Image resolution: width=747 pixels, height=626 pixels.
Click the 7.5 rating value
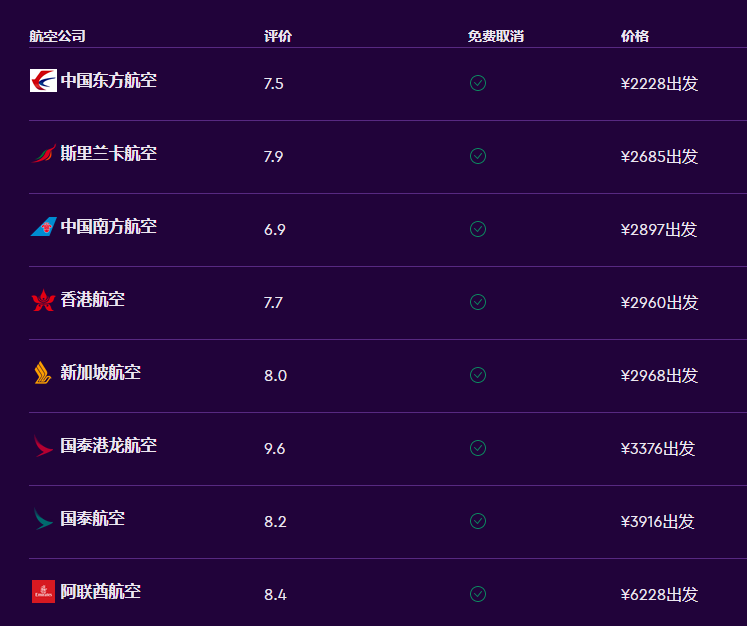273,84
